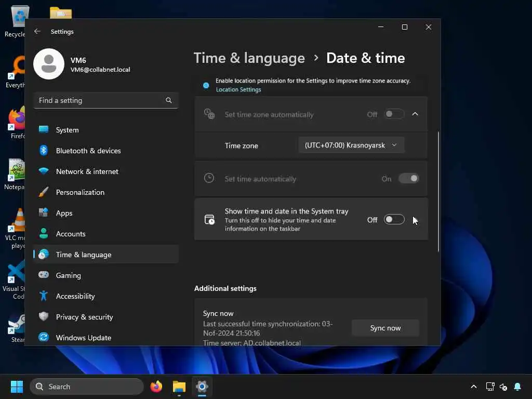Image resolution: width=532 pixels, height=399 pixels.
Task: Click the muted volume icon in tray
Action: coord(503,387)
